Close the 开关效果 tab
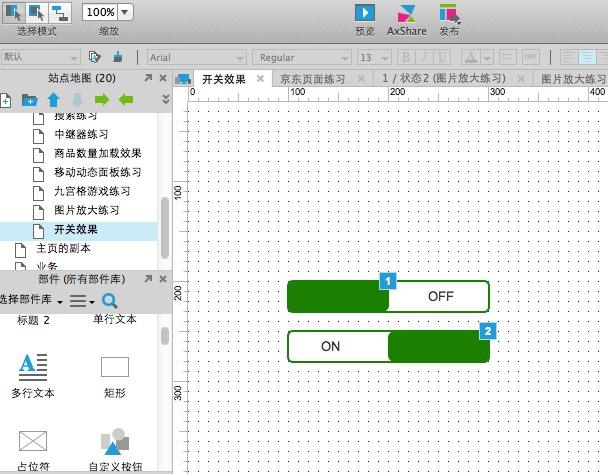The width and height of the screenshot is (608, 474). (x=260, y=79)
